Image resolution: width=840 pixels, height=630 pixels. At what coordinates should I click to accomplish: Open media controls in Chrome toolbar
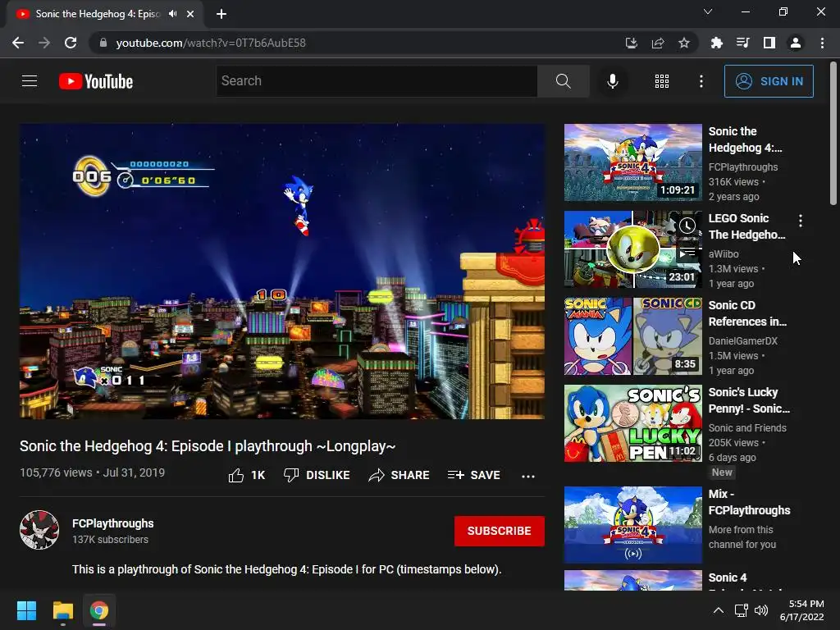pos(742,43)
